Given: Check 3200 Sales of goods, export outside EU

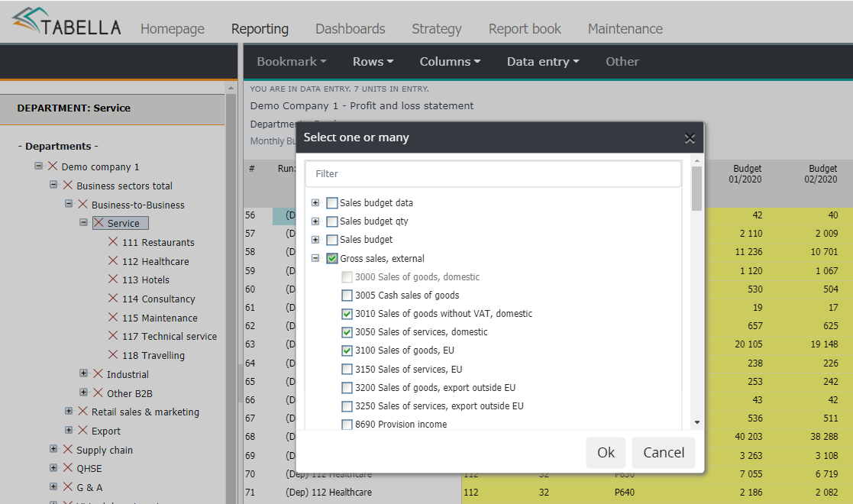Looking at the screenshot, I should [x=347, y=387].
